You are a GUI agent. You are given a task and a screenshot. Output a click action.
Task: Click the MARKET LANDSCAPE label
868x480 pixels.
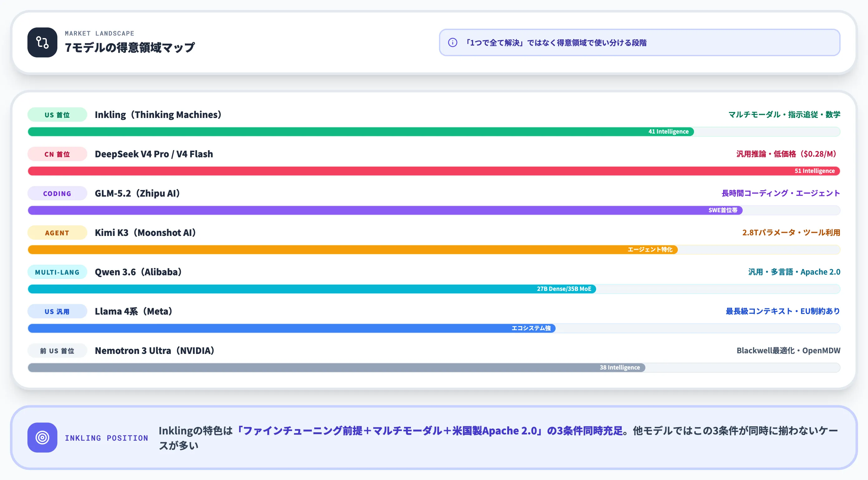(x=99, y=33)
